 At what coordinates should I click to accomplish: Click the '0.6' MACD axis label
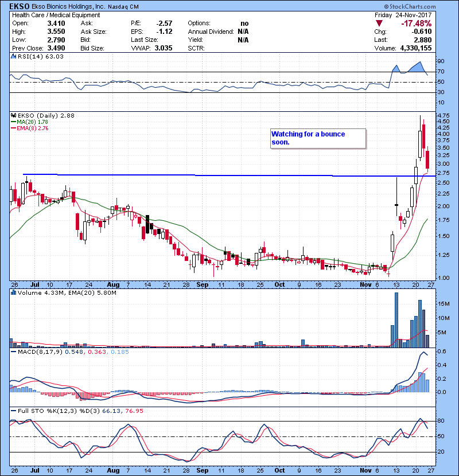tap(442, 351)
